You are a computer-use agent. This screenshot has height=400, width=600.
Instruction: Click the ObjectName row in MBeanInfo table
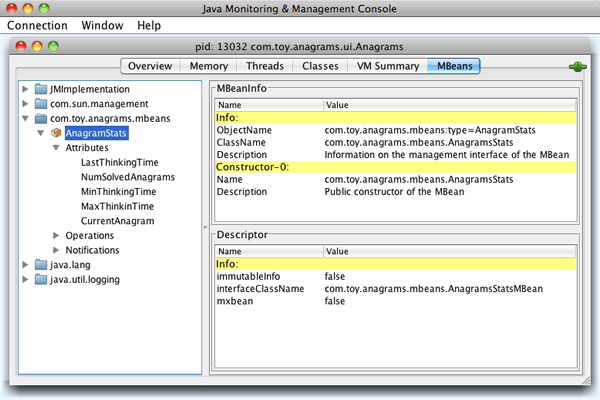point(398,130)
